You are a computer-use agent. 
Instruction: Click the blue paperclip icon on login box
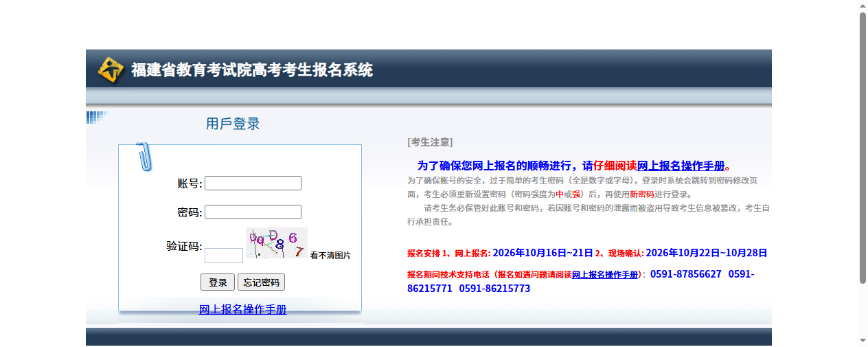click(x=144, y=157)
